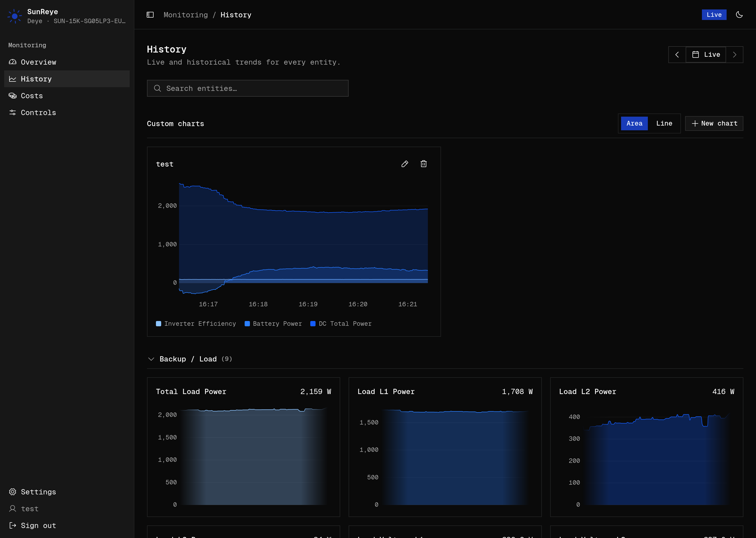Focus the Search entities field
The width and height of the screenshot is (756, 538).
point(248,88)
